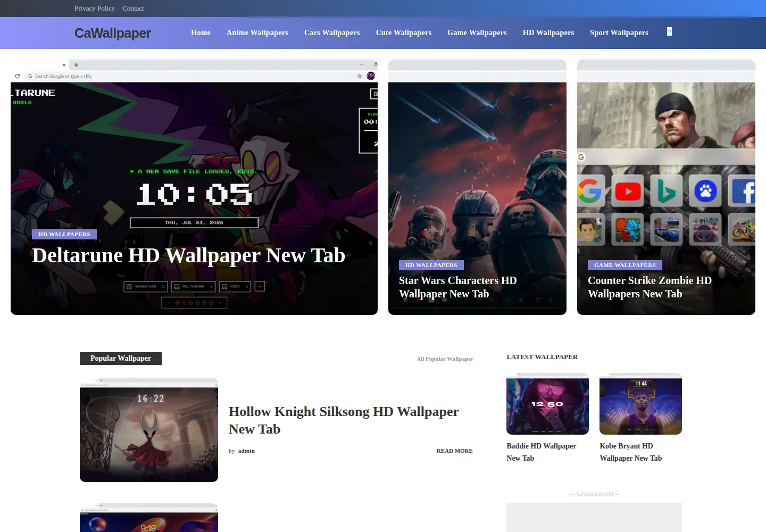Open Hollow Knight Silksong HD Wallpaper title

pyautogui.click(x=344, y=420)
